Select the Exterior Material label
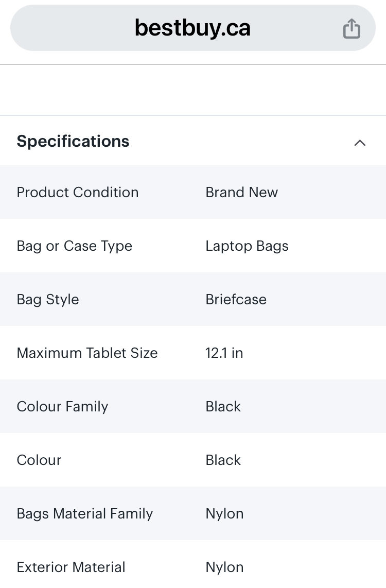The image size is (386, 588). click(x=71, y=567)
